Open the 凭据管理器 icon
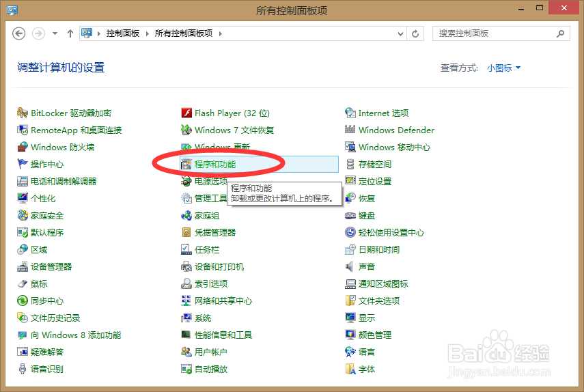 (x=186, y=232)
